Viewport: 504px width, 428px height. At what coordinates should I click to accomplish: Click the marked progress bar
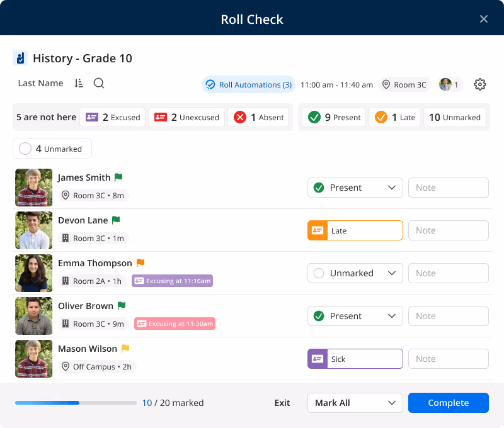[x=76, y=403]
